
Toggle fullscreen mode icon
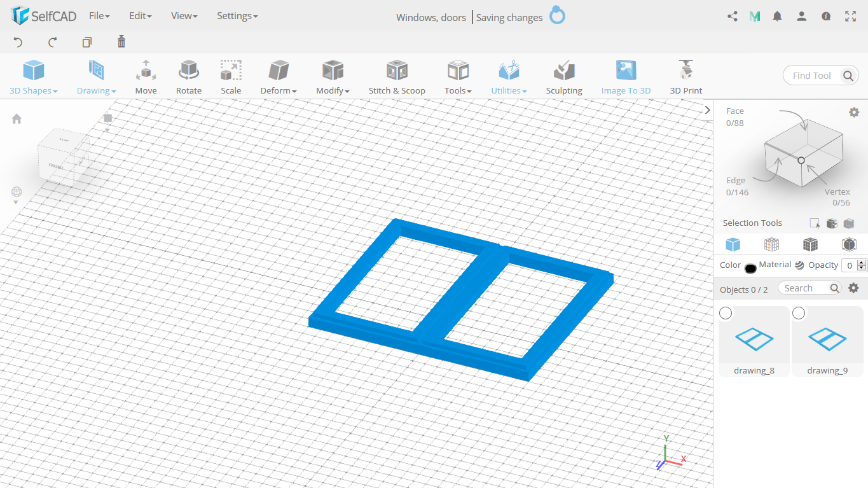pyautogui.click(x=850, y=17)
